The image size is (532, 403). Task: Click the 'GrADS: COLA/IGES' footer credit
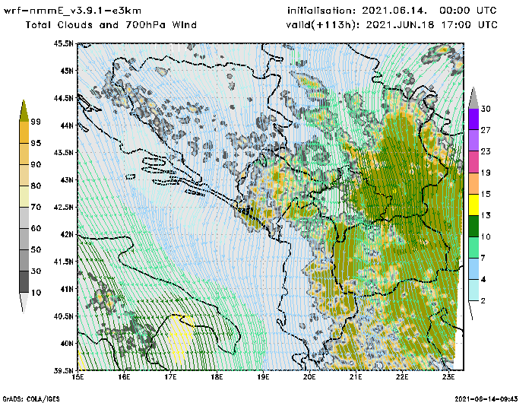[31, 399]
